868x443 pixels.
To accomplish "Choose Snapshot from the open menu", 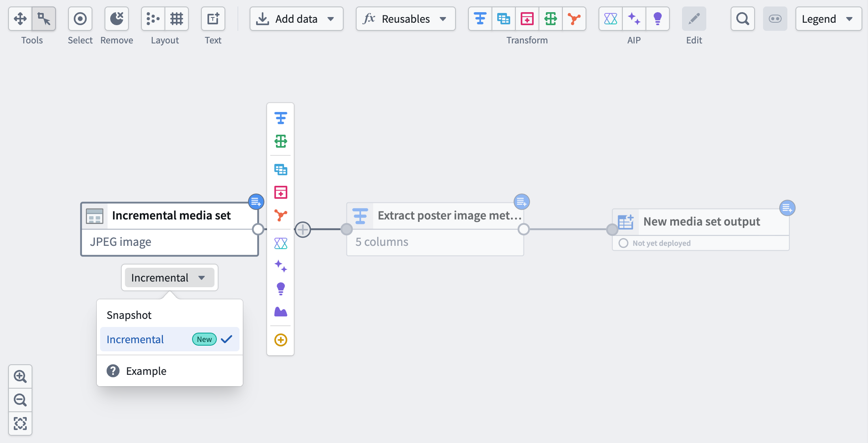I will coord(129,315).
